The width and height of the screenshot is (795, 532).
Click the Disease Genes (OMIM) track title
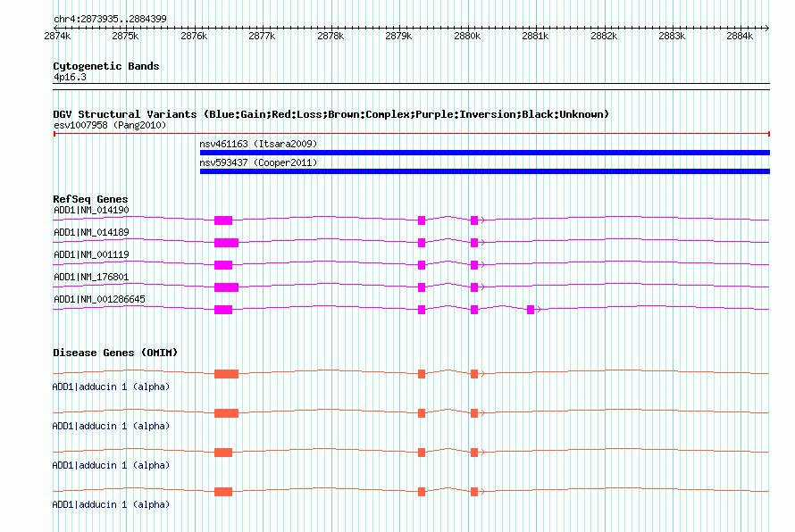click(115, 353)
